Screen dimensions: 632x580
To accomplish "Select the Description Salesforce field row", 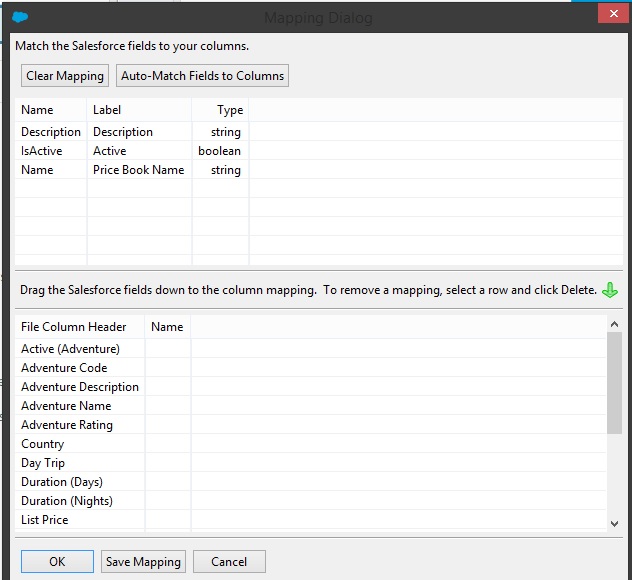I will [x=51, y=132].
